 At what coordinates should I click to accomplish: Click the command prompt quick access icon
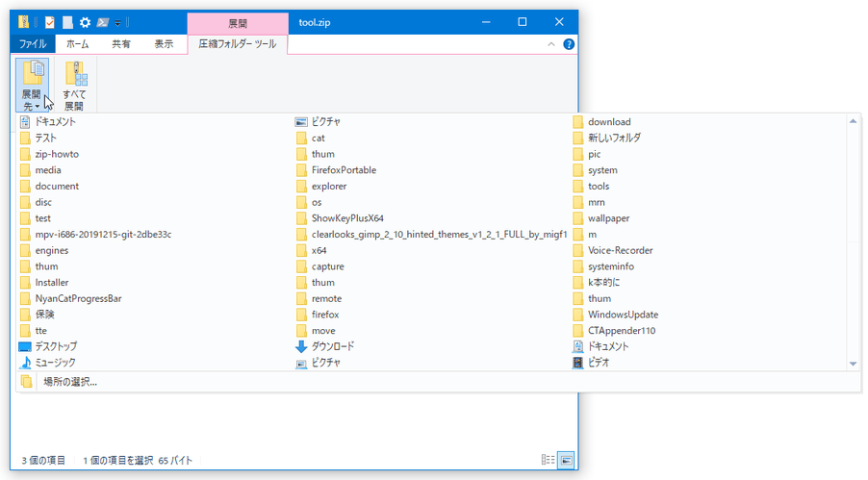pyautogui.click(x=102, y=22)
